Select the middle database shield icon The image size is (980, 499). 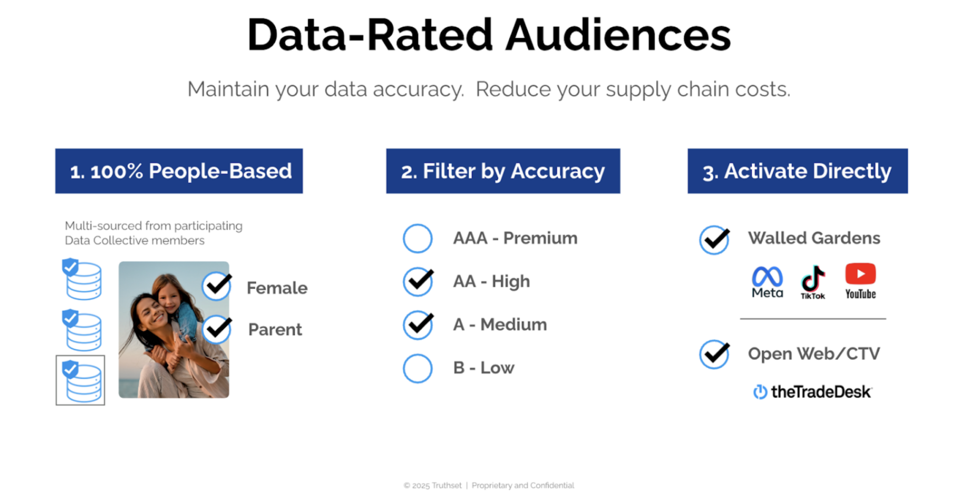tap(82, 331)
